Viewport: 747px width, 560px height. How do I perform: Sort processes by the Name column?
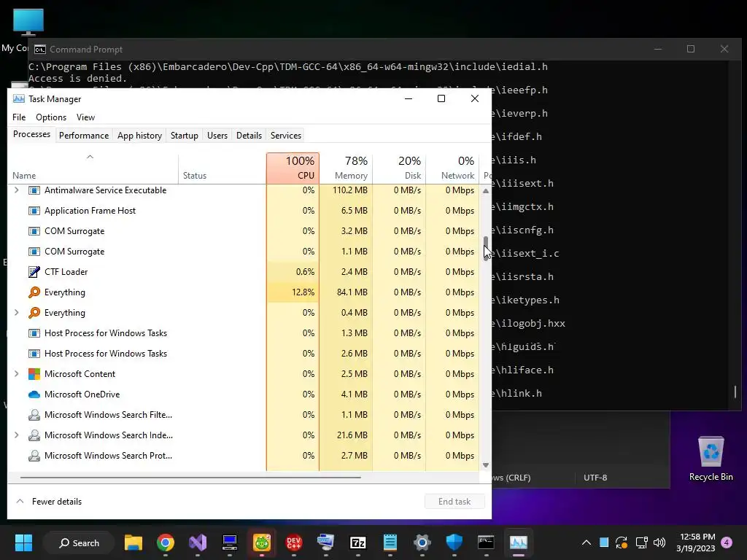coord(93,168)
